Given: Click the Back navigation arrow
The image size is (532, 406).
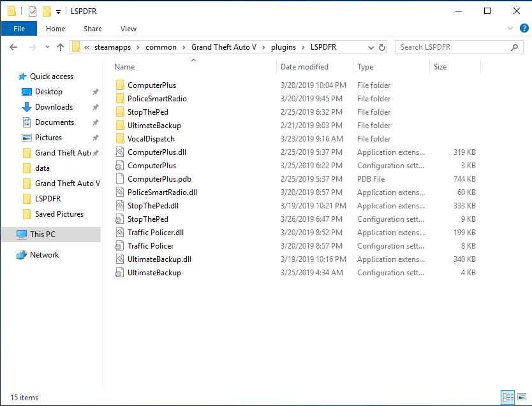Looking at the screenshot, I should click(x=13, y=47).
